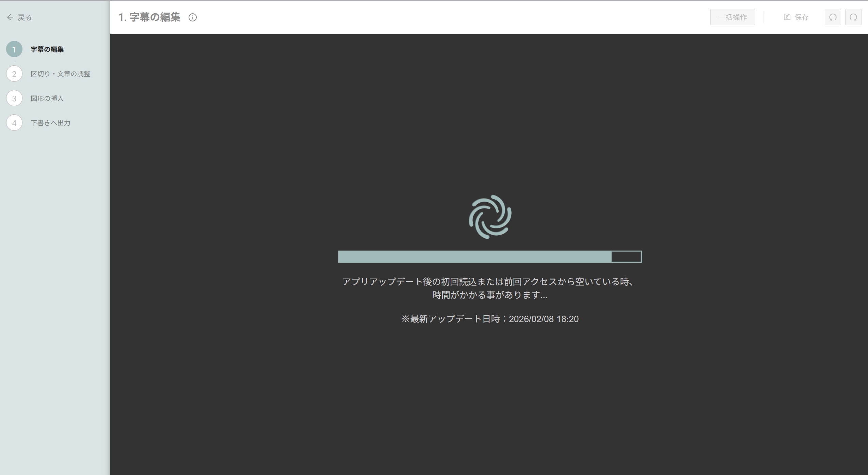This screenshot has width=868, height=475.
Task: Click the info icon next to the 字幕の編集 title
Action: click(193, 17)
